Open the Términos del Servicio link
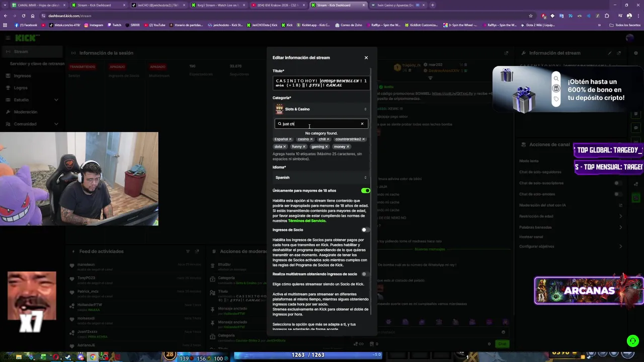The height and width of the screenshot is (362, 644). pyautogui.click(x=307, y=221)
